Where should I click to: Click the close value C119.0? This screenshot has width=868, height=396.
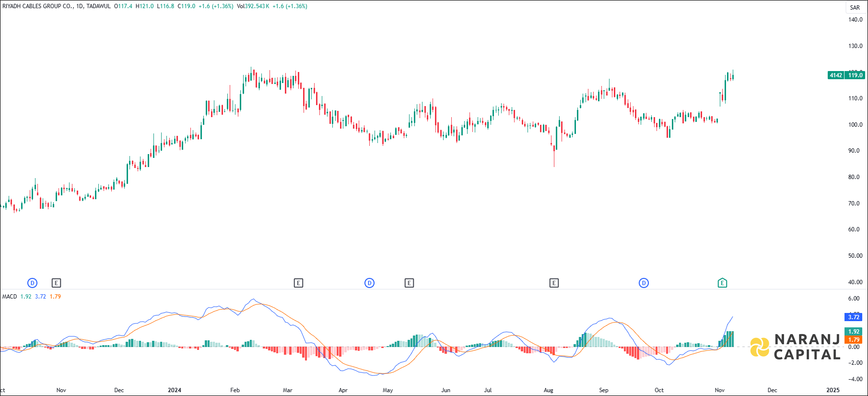(x=187, y=6)
